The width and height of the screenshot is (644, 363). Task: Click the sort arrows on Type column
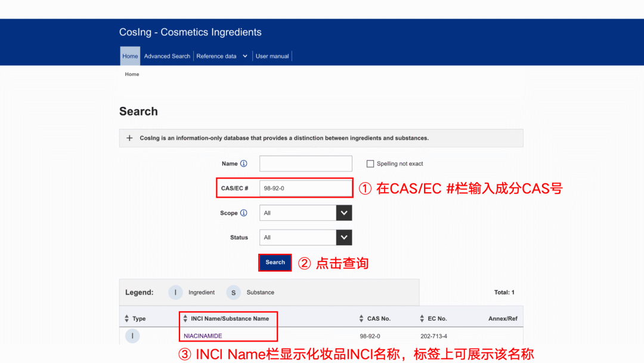(x=126, y=318)
